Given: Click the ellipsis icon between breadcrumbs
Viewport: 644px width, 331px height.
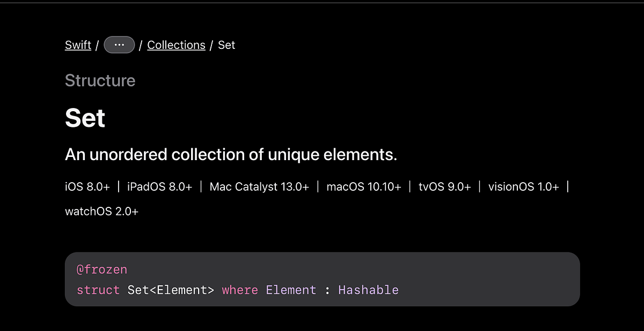Looking at the screenshot, I should [x=119, y=45].
